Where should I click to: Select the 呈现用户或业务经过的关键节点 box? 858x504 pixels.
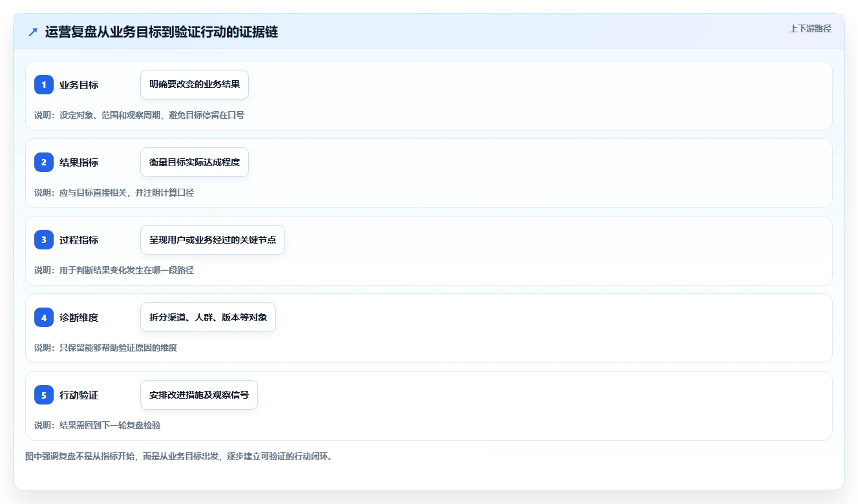(213, 240)
